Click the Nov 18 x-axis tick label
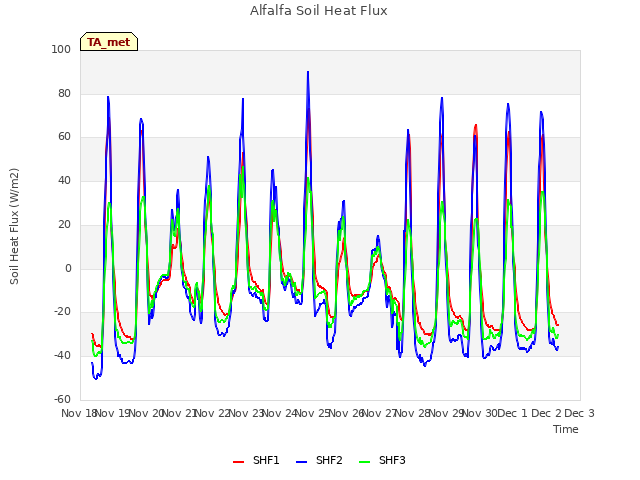Image resolution: width=640 pixels, height=480 pixels. (x=78, y=413)
